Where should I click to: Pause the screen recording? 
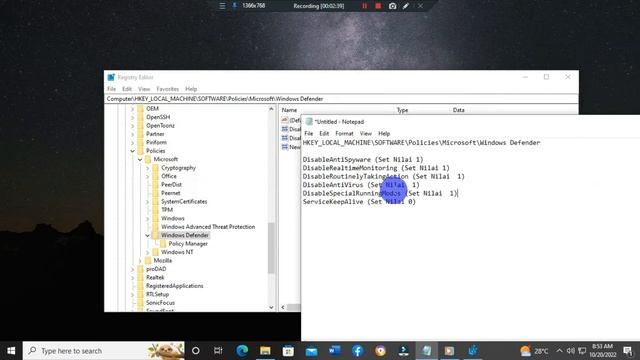click(x=364, y=6)
